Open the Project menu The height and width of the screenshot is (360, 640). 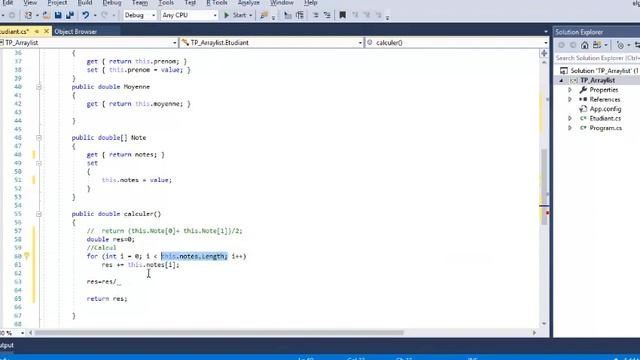click(57, 3)
